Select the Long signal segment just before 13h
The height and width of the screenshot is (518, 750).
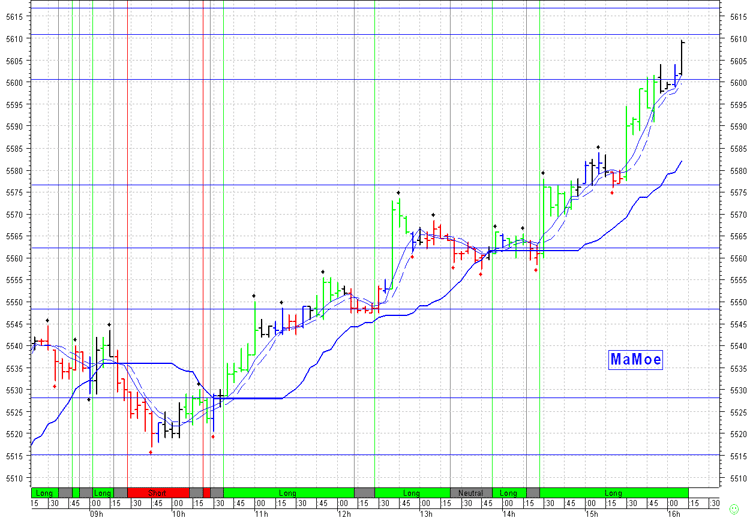[412, 493]
